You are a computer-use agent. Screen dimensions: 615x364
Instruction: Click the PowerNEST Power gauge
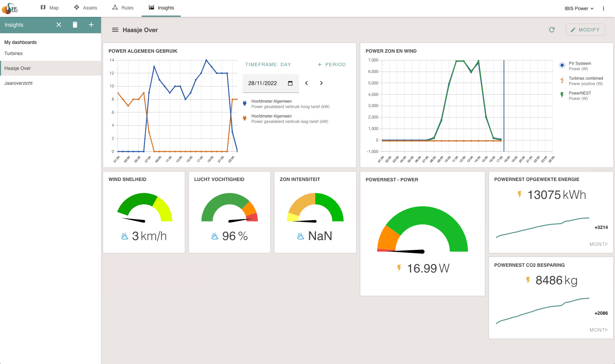(422, 229)
